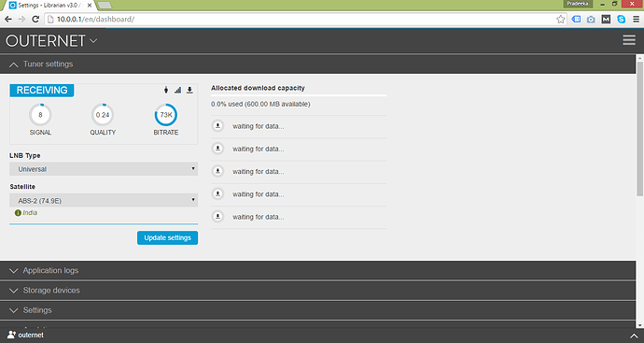Click the info icon beside India
This screenshot has height=343, width=644.
pos(18,213)
